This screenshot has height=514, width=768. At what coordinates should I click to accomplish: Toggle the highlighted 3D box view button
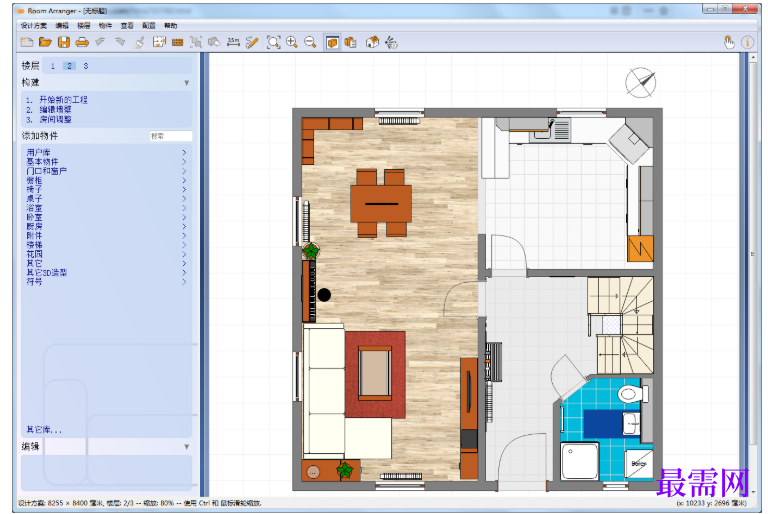tap(332, 43)
